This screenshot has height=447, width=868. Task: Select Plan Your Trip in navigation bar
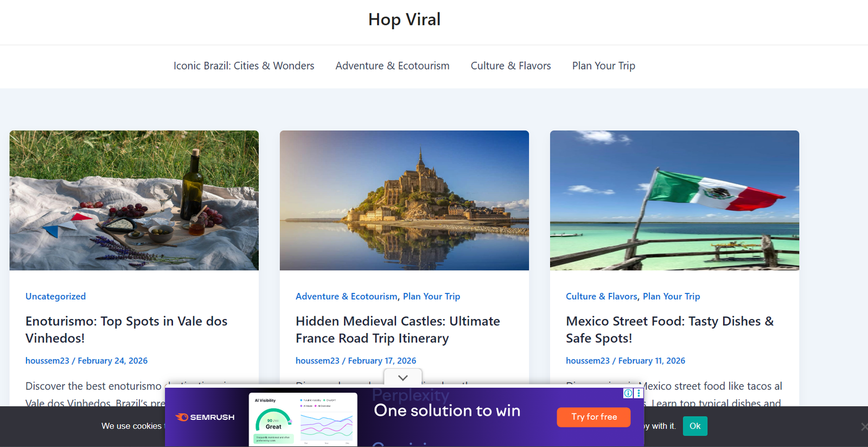click(x=603, y=66)
